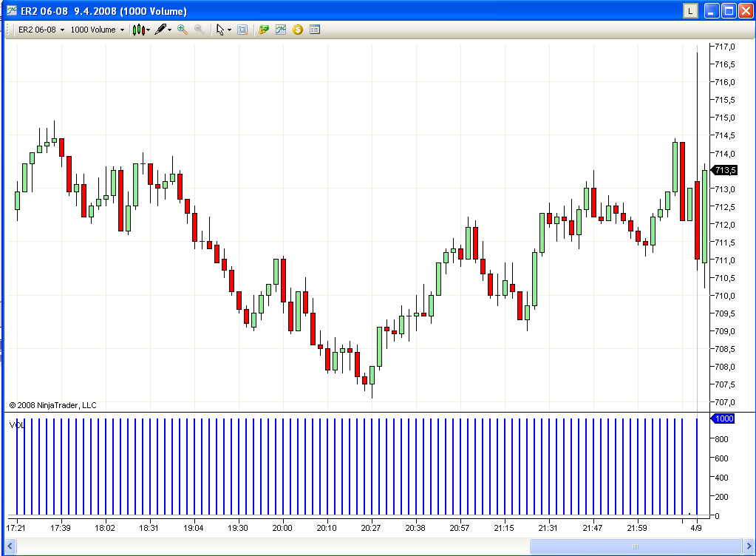Click the 707,0 price axis label

[x=725, y=402]
